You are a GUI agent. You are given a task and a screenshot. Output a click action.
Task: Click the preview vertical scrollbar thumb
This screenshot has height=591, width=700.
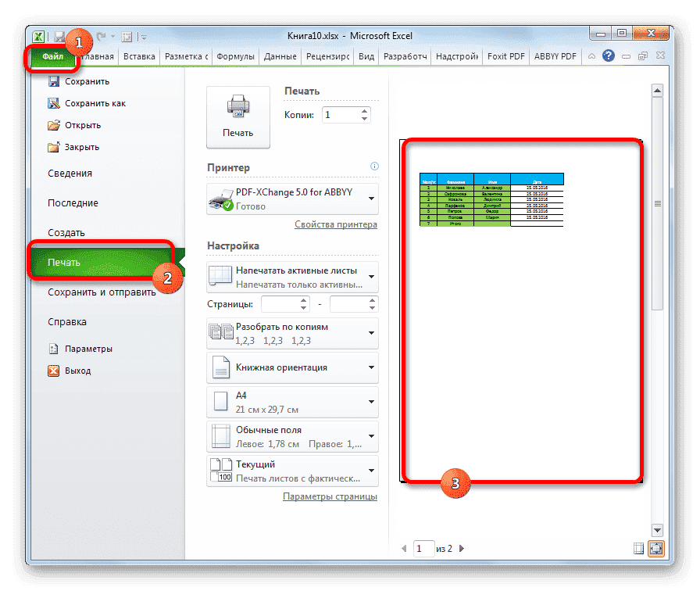pos(657,203)
